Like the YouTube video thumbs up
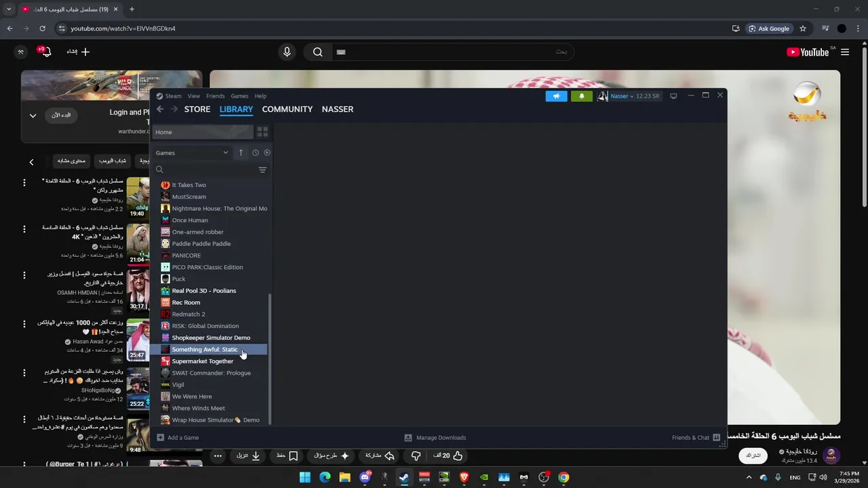 click(449, 456)
